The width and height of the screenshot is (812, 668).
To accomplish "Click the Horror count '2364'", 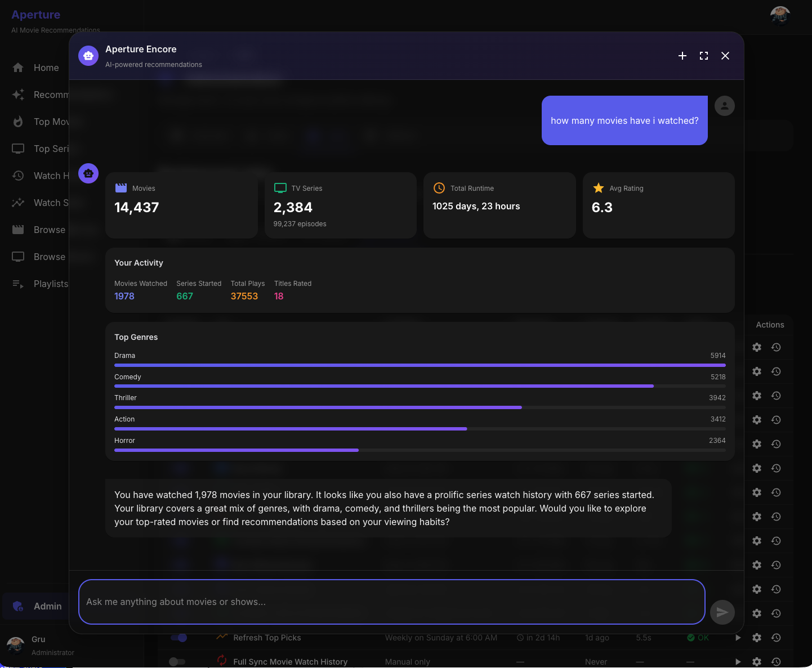I will 717,441.
